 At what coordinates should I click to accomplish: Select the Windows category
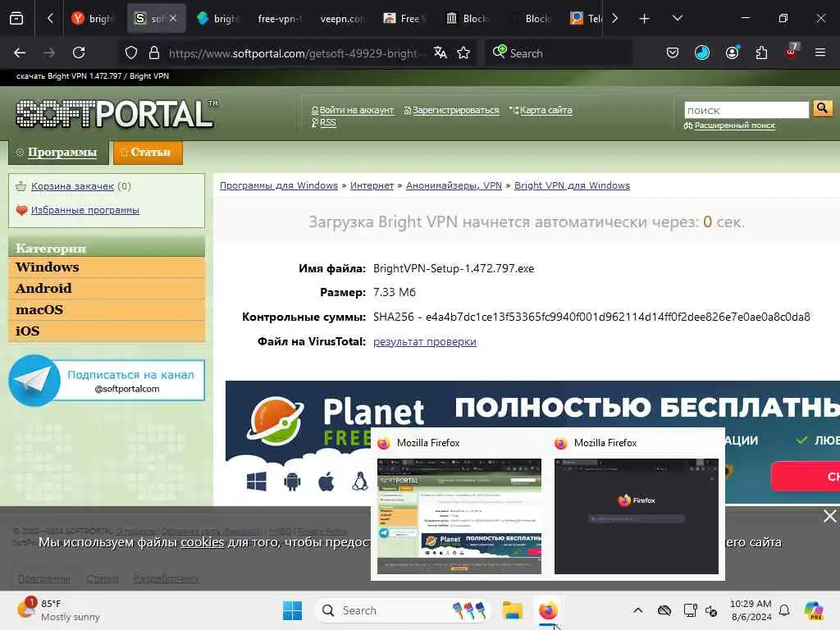click(107, 267)
